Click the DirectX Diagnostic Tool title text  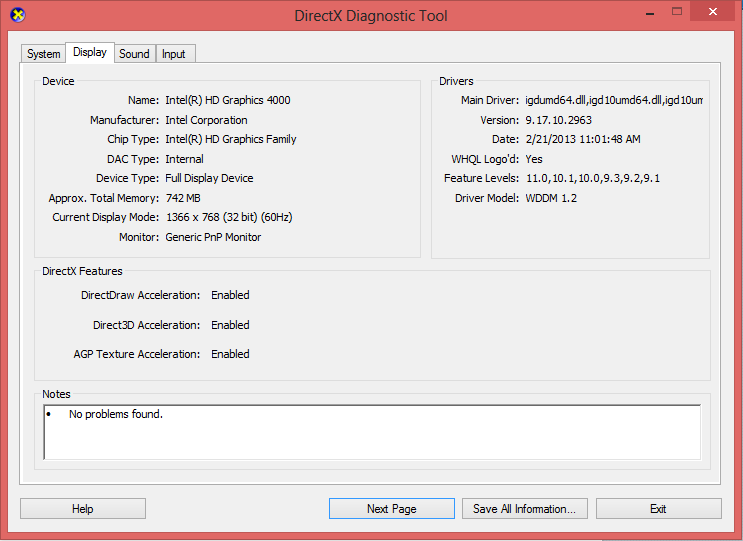click(x=371, y=16)
